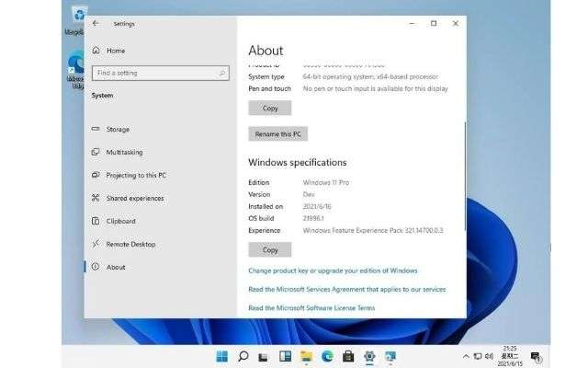
Task: Select the Installed on date 2021/6/16
Action: [x=317, y=206]
